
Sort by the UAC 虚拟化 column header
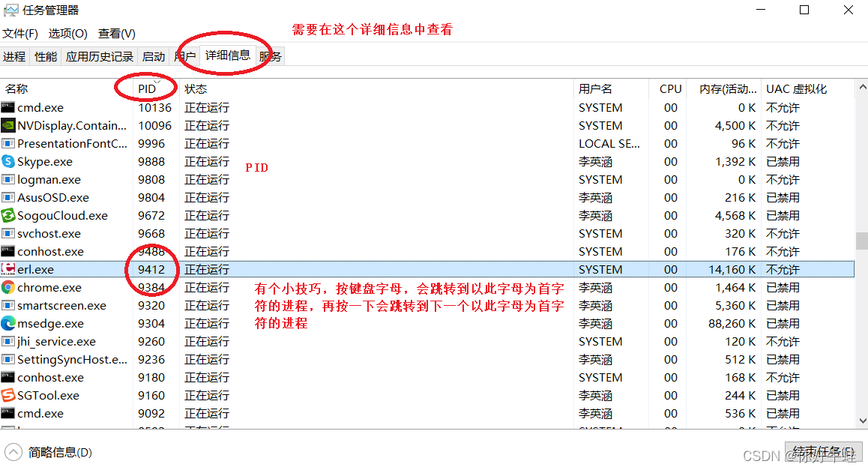click(808, 88)
